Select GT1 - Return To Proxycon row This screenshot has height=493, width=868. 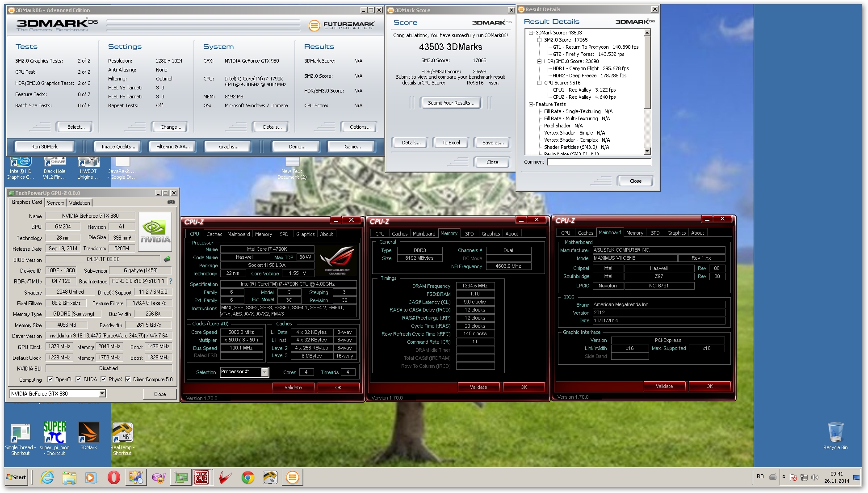click(x=595, y=47)
